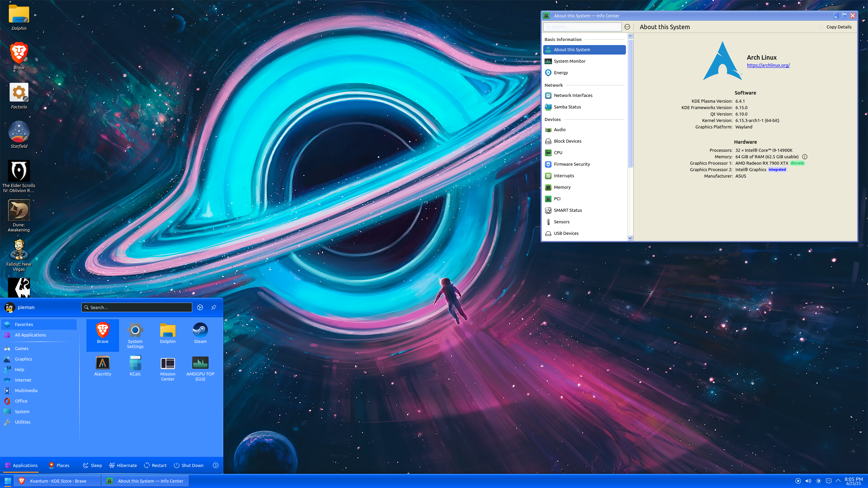The width and height of the screenshot is (868, 488).
Task: Launch Mission Center from Favorites
Action: [168, 367]
